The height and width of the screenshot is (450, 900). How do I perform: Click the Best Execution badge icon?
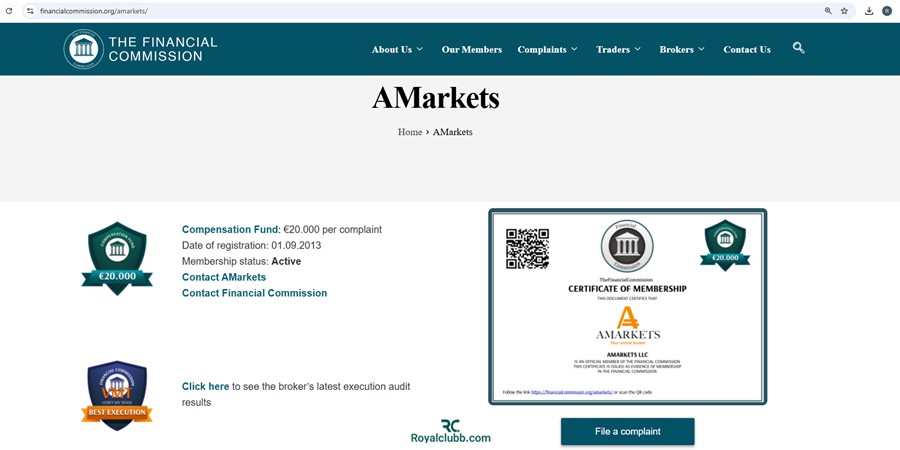tap(117, 395)
